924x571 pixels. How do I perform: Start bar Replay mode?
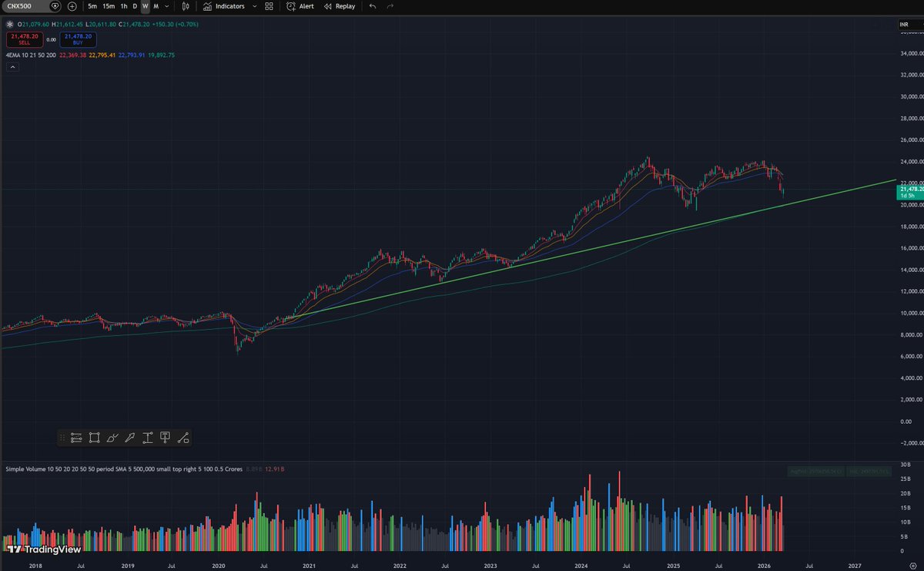[340, 6]
